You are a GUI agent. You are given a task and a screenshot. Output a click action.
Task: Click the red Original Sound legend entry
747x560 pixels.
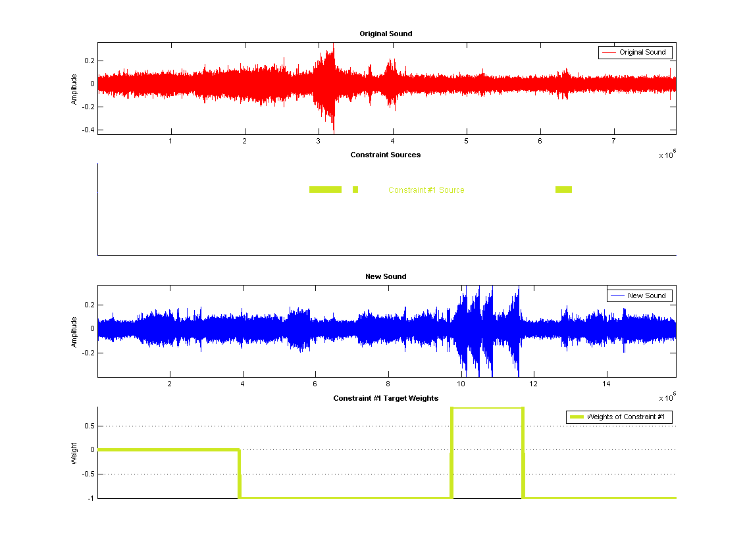[x=635, y=53]
